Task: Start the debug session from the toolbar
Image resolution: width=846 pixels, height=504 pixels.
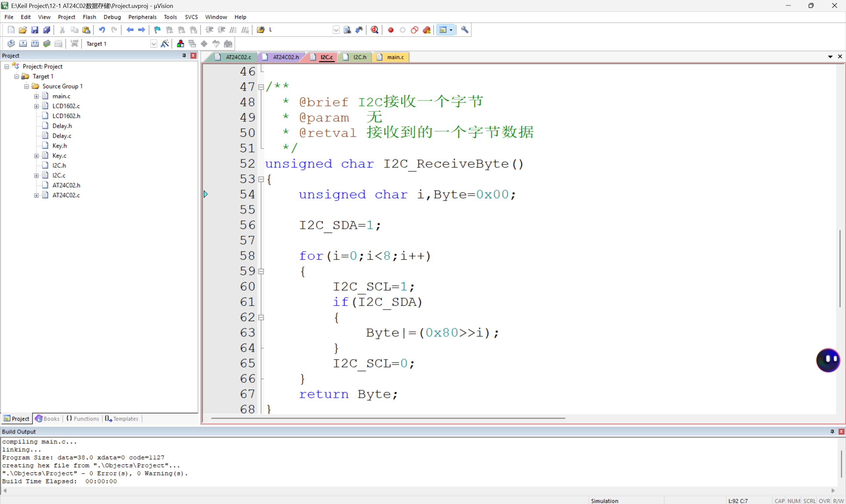Action: (374, 30)
